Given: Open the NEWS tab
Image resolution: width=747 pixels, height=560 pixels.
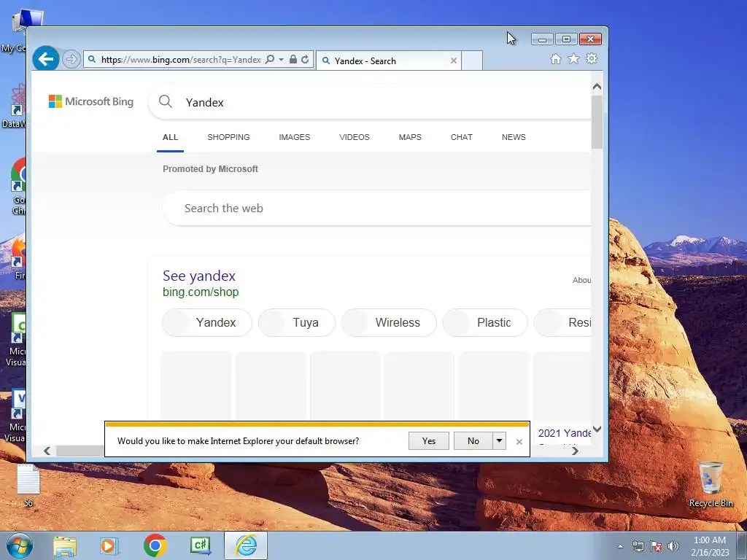Looking at the screenshot, I should (x=514, y=137).
